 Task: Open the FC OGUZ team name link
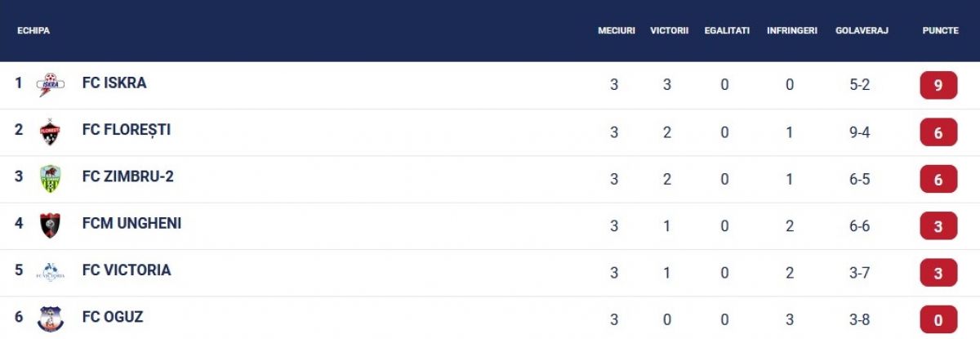coord(113,317)
